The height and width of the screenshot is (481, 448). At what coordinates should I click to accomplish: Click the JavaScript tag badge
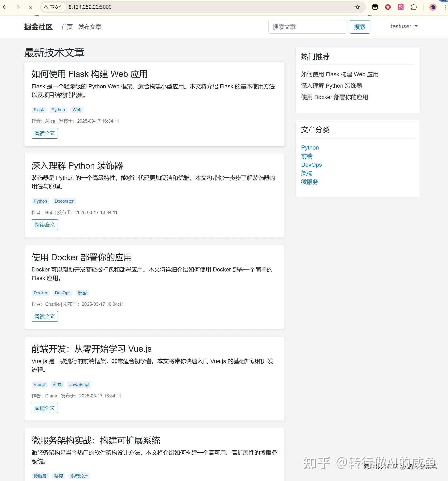[79, 385]
